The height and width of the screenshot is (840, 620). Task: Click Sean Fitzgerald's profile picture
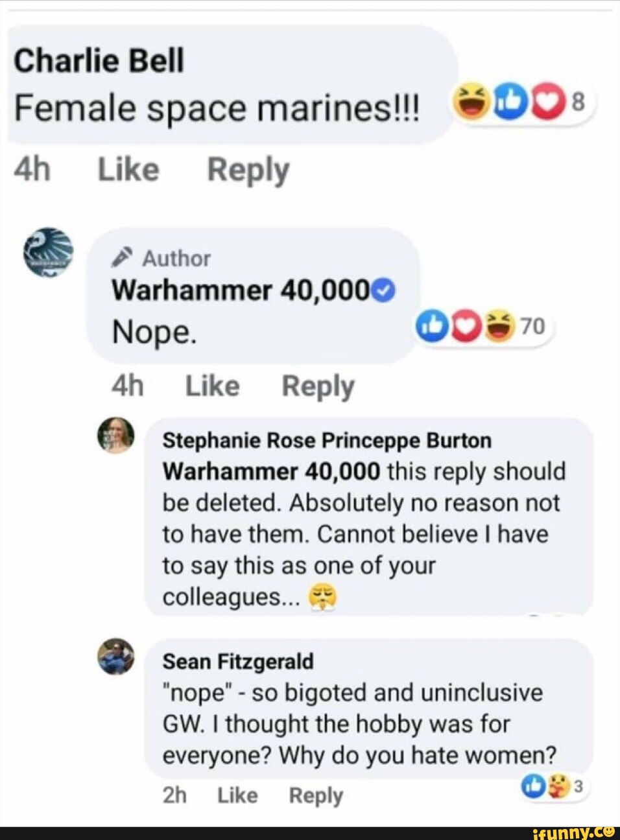[x=115, y=656]
